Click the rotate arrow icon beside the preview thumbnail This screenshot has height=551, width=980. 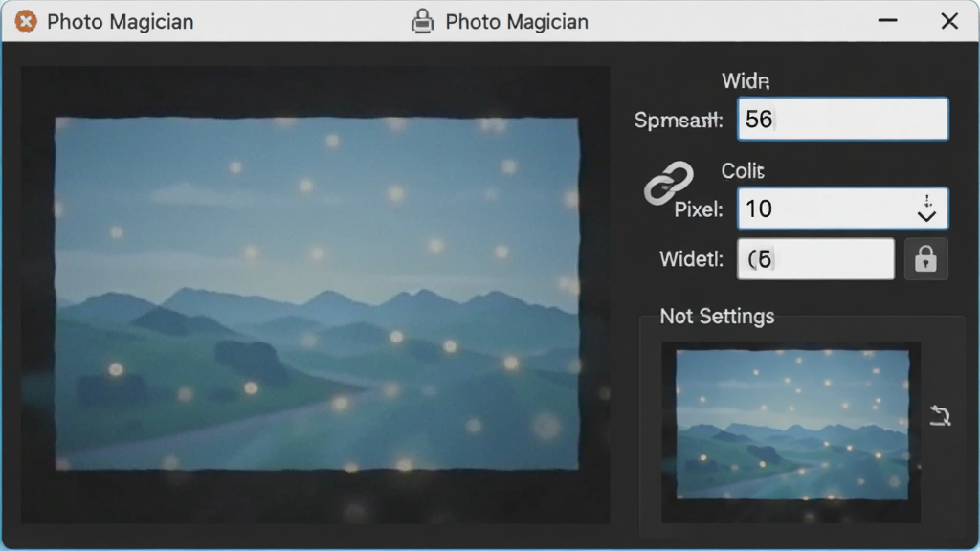(x=940, y=415)
